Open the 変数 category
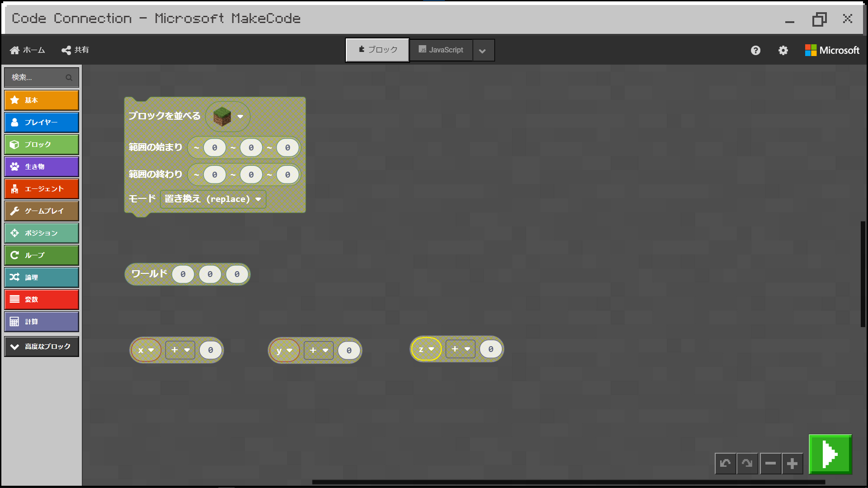The height and width of the screenshot is (488, 868). coord(42,300)
